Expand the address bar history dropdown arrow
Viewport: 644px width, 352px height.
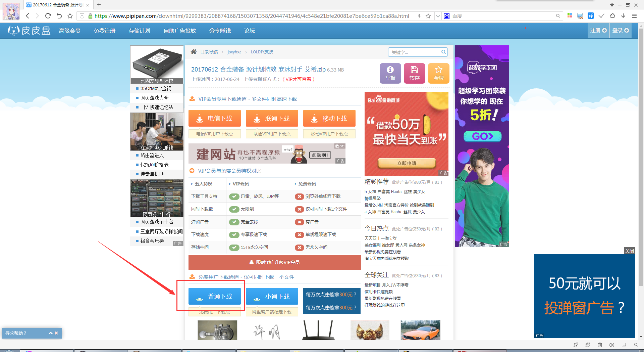click(x=438, y=16)
